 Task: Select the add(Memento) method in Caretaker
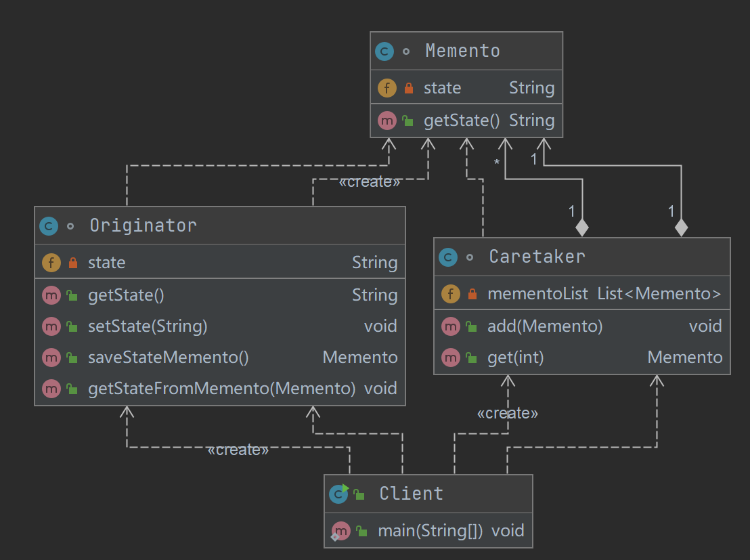click(544, 326)
